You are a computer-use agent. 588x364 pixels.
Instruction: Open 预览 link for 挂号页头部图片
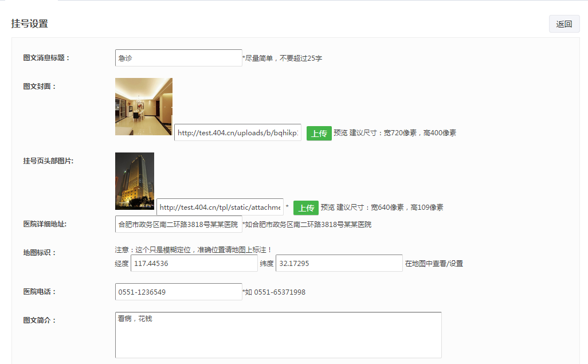pos(328,208)
